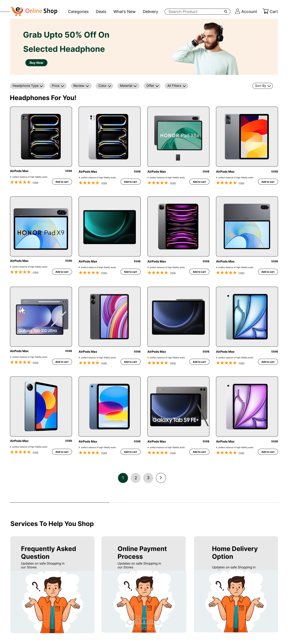288x644 pixels.
Task: Open the All Filters dropdown
Action: (176, 86)
